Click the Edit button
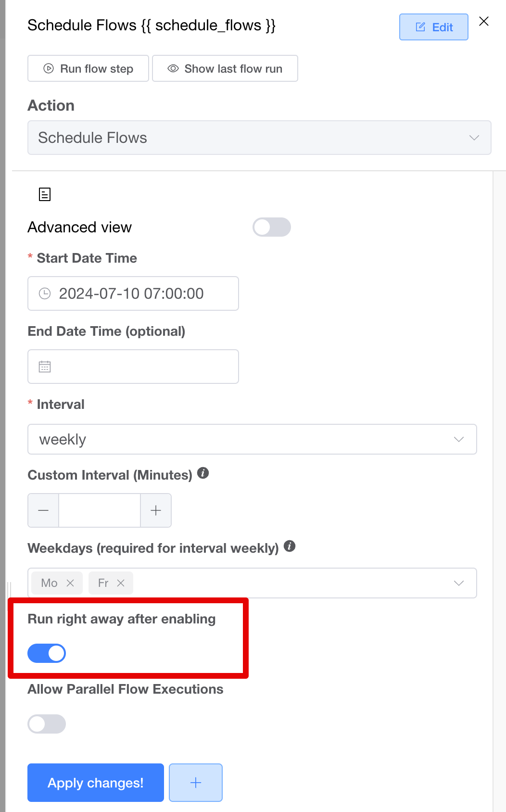506x812 pixels. [x=434, y=27]
